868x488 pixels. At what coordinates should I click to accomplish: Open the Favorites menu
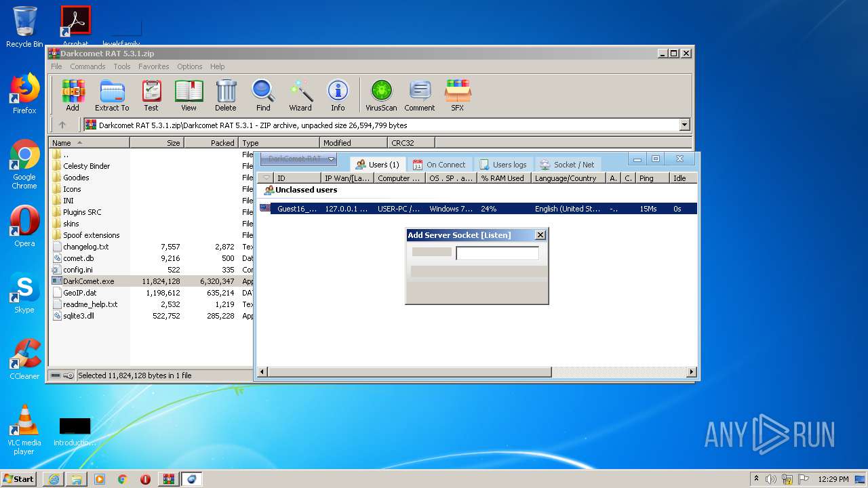[154, 66]
